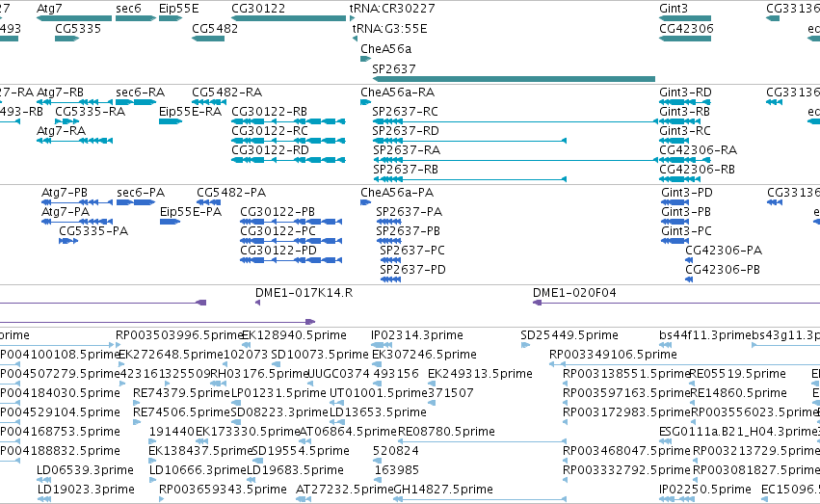Click the CG5335-PA protein label
The image size is (820, 504).
[93, 231]
